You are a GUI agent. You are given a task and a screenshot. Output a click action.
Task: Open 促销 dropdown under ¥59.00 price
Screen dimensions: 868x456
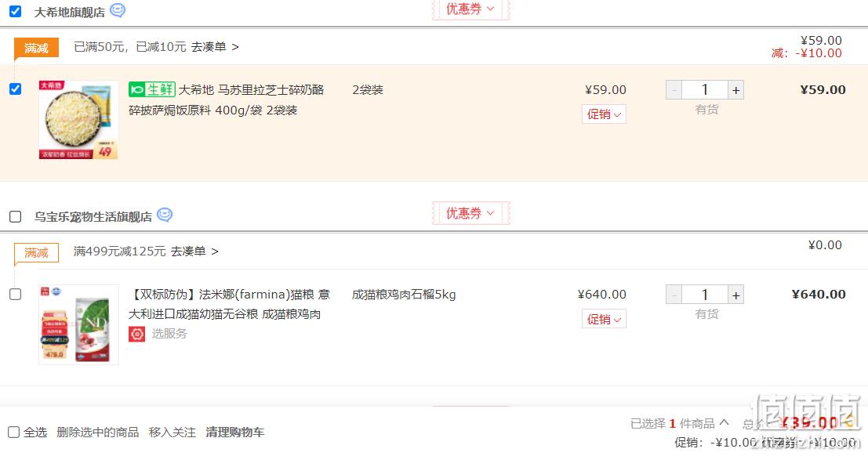(x=604, y=114)
